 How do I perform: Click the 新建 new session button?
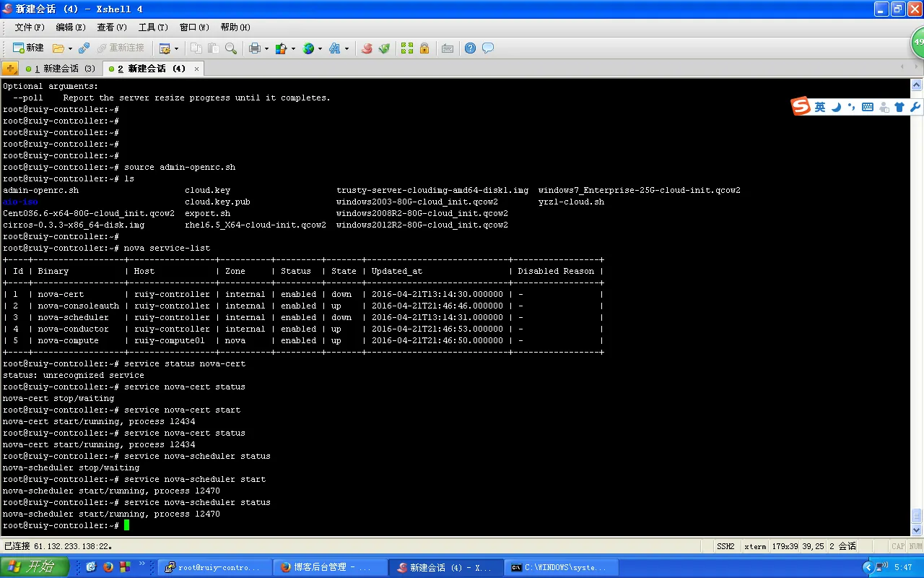coord(28,48)
